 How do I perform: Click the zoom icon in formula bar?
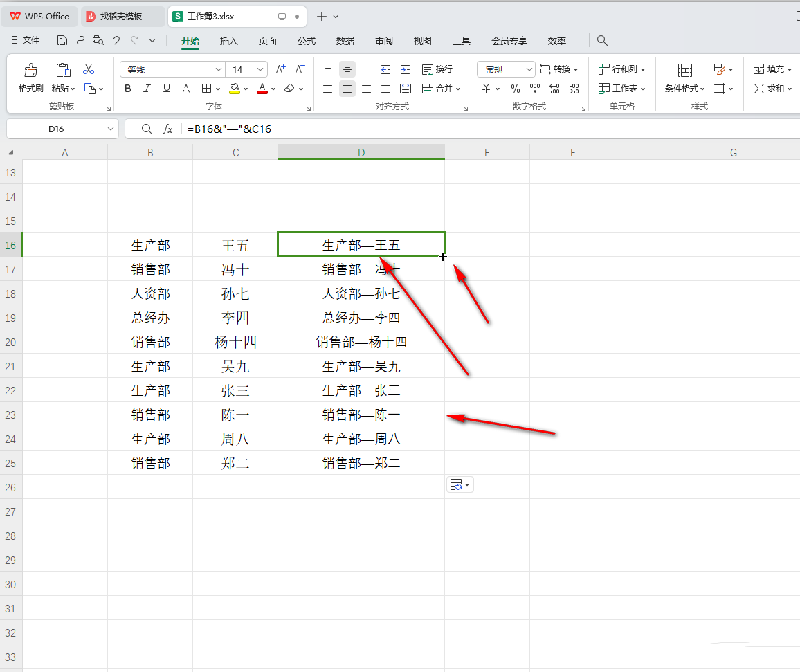point(147,129)
